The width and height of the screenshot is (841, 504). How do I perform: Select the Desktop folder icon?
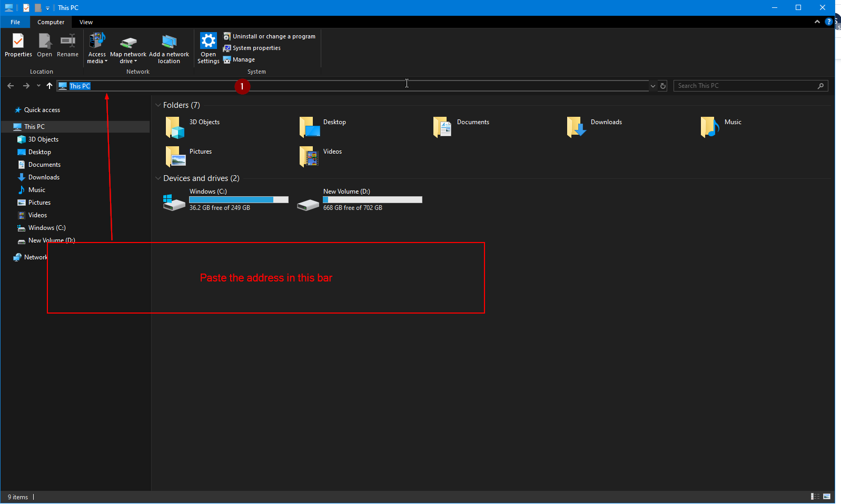(x=309, y=127)
